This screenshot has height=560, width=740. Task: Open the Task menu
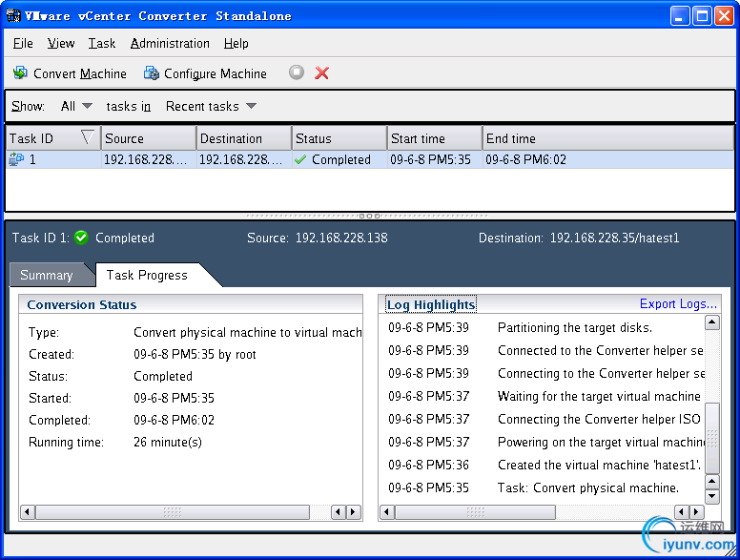tap(101, 44)
